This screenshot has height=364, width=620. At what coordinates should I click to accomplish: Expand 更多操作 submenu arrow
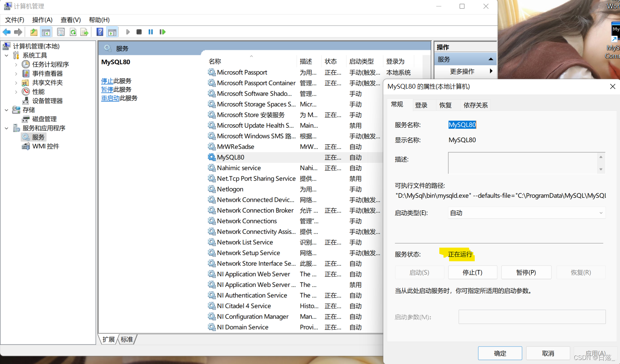[491, 71]
